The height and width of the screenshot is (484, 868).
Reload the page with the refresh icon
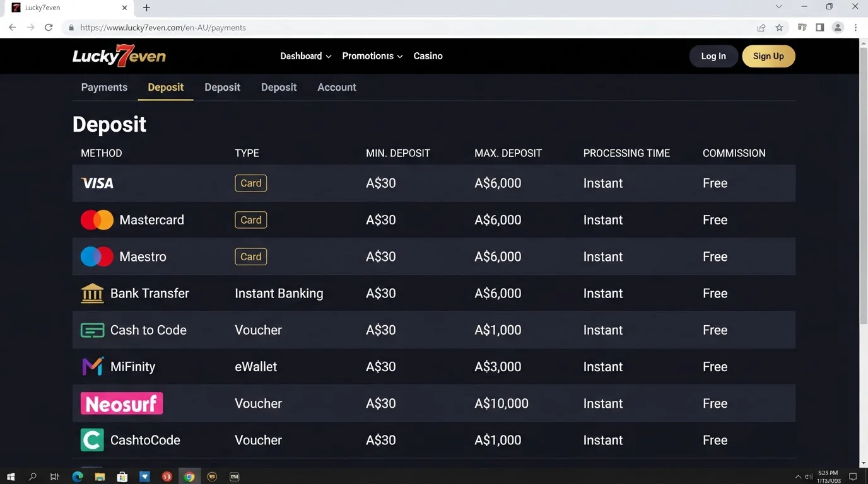click(49, 28)
